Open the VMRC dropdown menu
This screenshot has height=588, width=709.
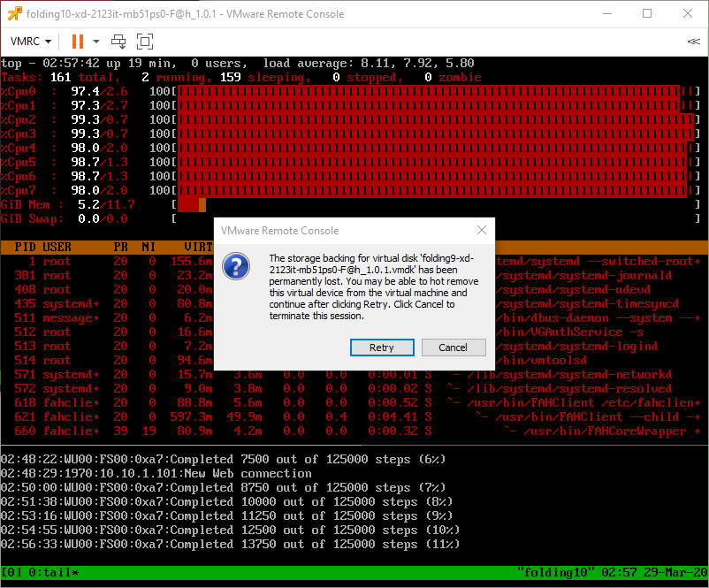[31, 42]
